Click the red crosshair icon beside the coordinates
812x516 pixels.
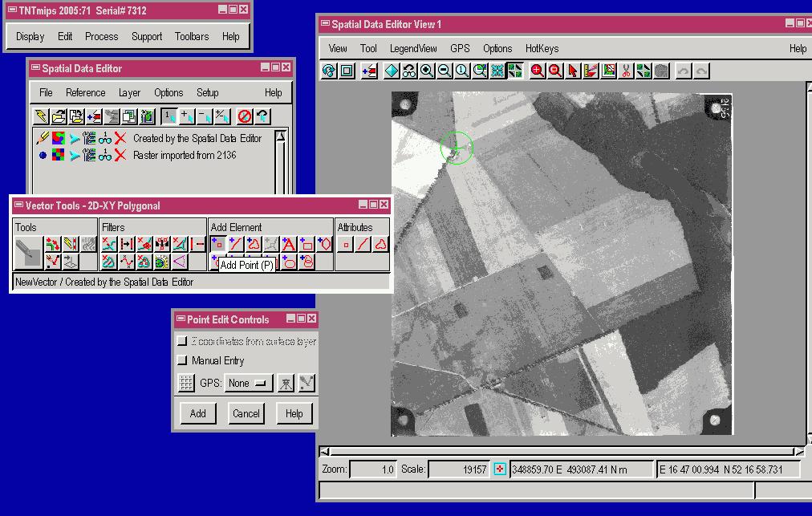tap(500, 469)
